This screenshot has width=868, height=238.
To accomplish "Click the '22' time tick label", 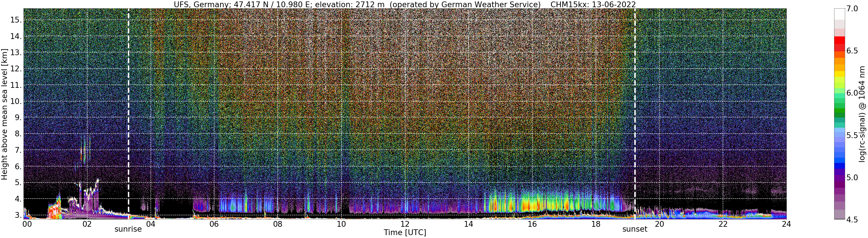I will coord(723,224).
